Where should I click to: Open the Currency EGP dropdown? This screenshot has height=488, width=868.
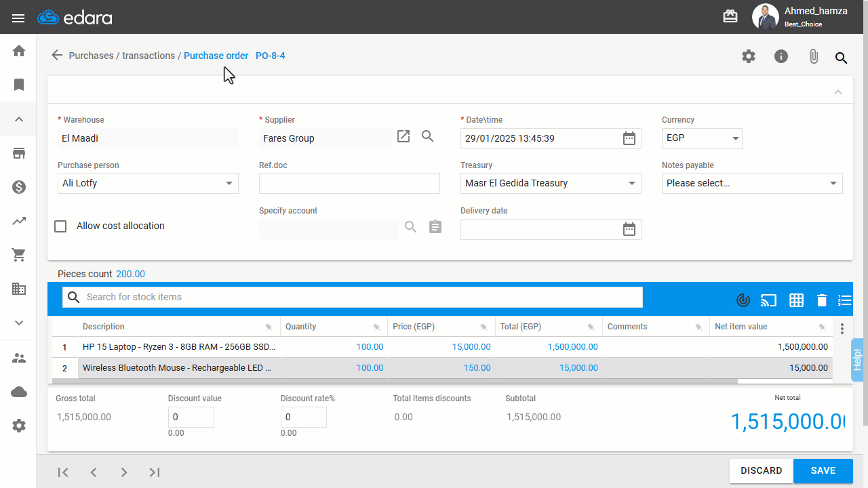pyautogui.click(x=702, y=138)
